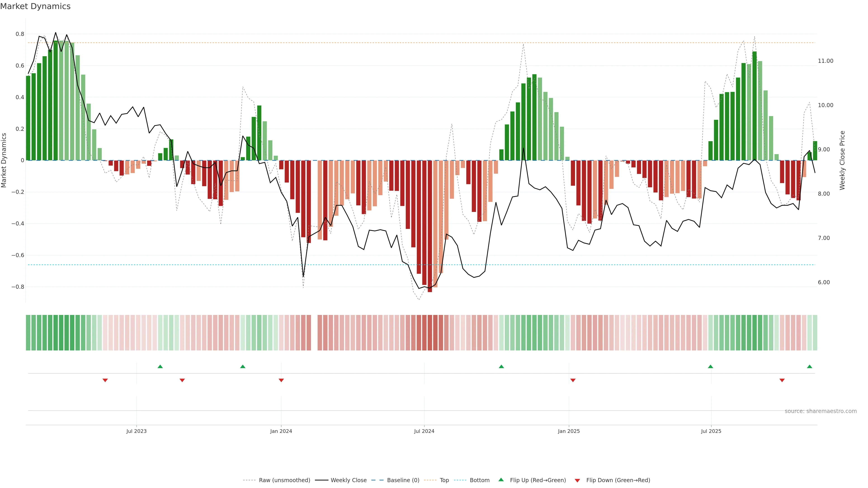Click the first green Flip Up marker
The image size is (868, 488).
click(160, 366)
